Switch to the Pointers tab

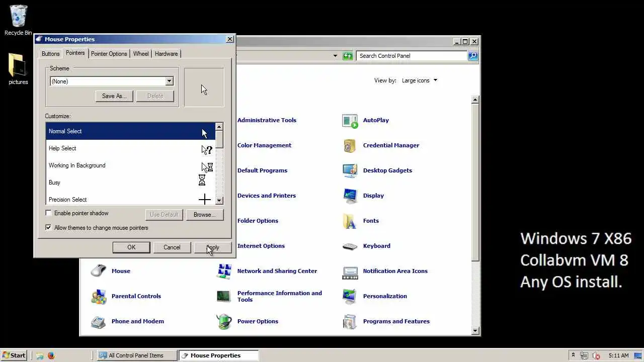[x=75, y=53]
